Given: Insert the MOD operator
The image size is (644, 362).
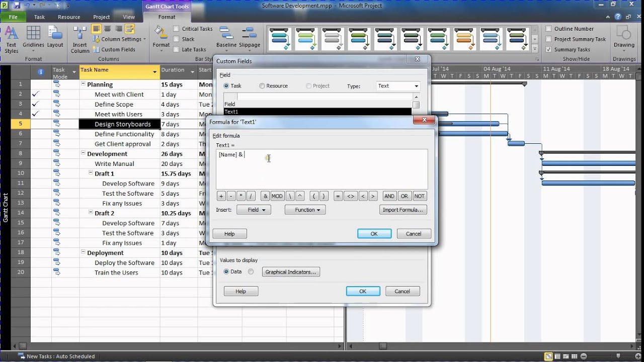Looking at the screenshot, I should click(x=277, y=196).
